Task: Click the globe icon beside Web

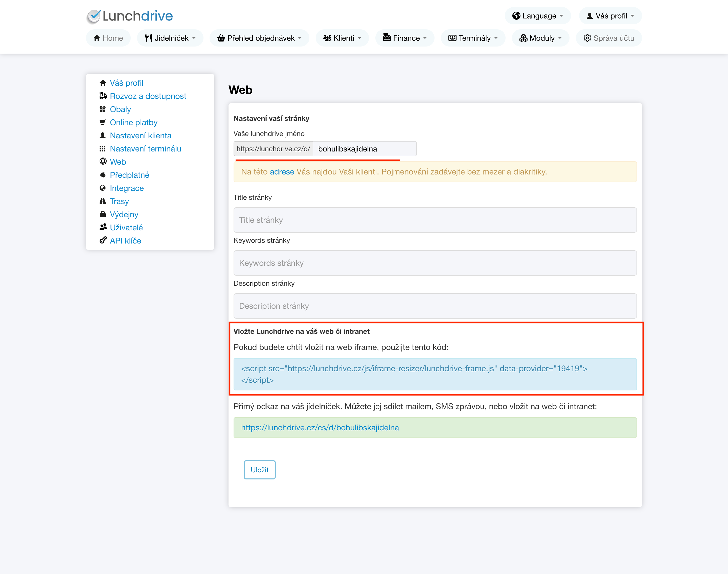Action: 103,162
